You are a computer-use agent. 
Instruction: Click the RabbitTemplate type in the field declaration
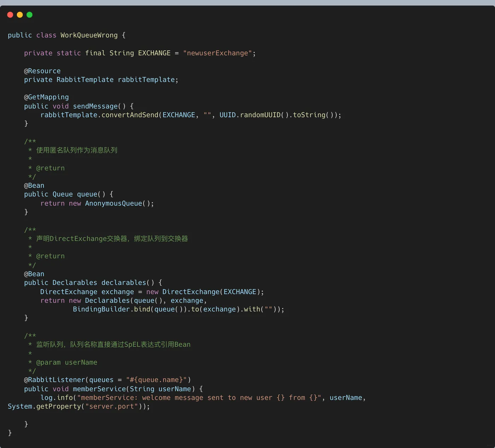[85, 80]
